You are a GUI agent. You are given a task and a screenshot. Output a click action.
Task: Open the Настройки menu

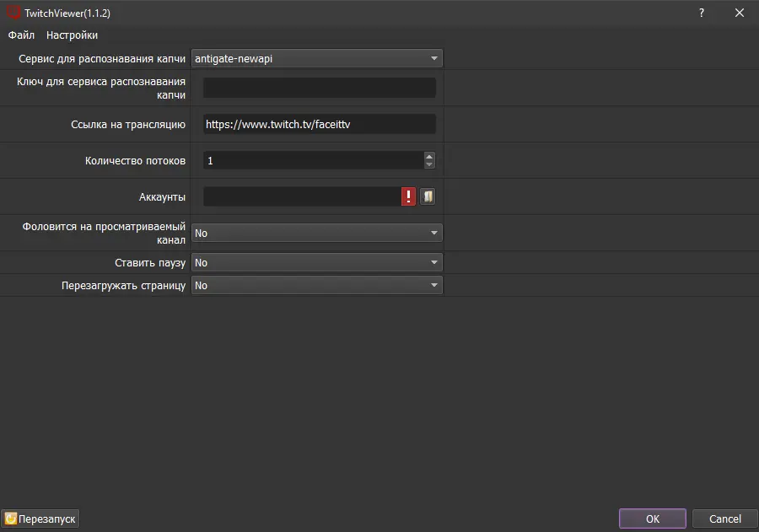pyautogui.click(x=73, y=35)
